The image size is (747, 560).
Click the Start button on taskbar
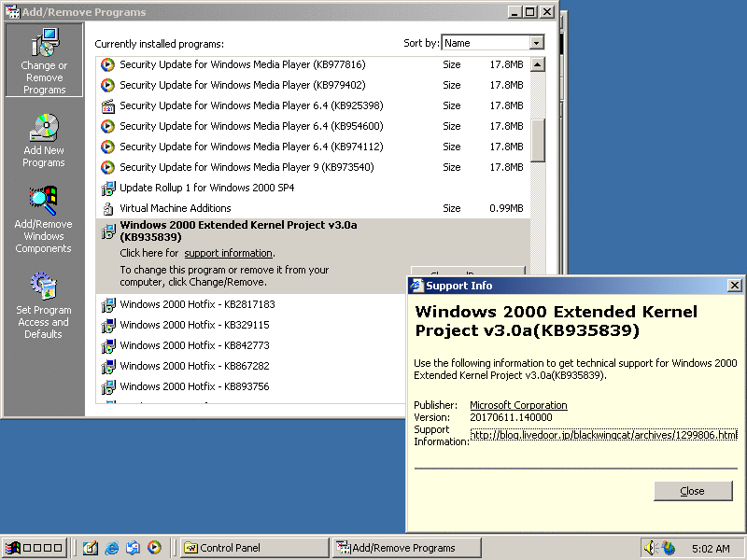34,548
